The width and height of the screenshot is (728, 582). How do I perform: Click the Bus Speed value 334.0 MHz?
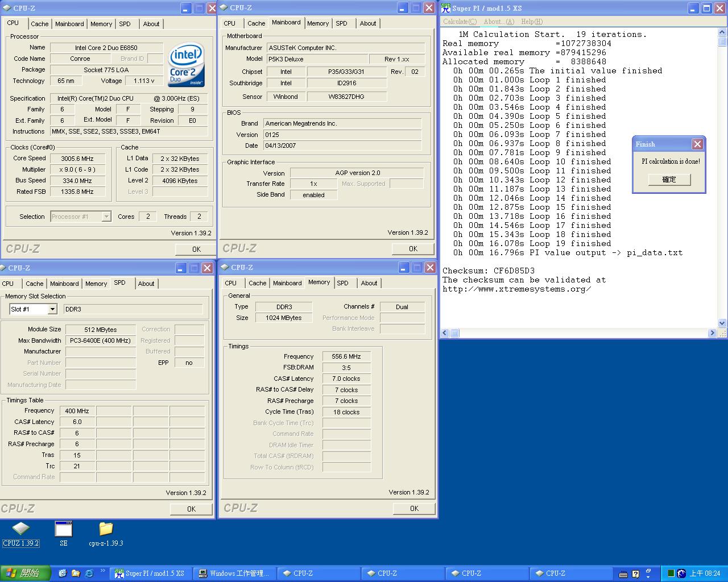pyautogui.click(x=77, y=181)
